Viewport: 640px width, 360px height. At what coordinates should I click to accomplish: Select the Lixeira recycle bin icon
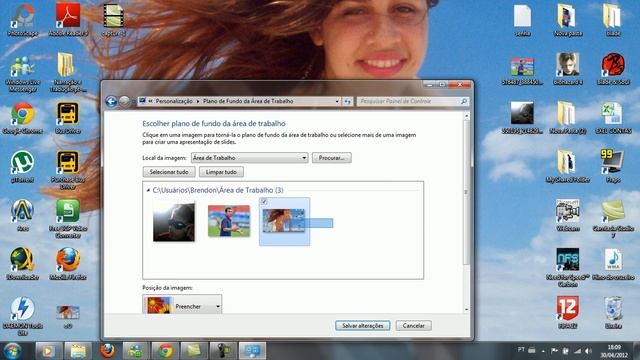pos(613,313)
